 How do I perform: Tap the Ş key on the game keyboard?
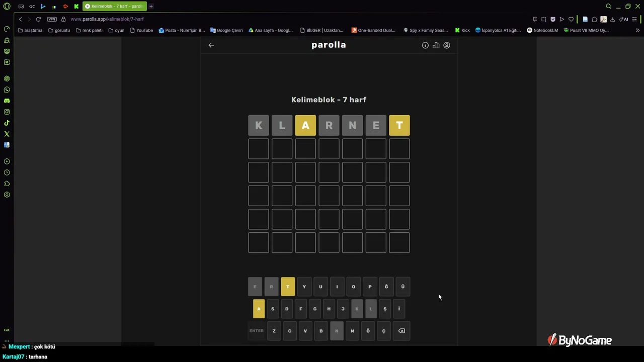(x=385, y=309)
